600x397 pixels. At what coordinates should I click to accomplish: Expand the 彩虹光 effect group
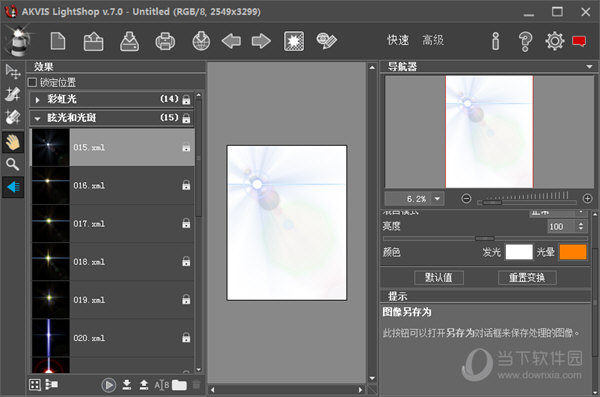37,100
